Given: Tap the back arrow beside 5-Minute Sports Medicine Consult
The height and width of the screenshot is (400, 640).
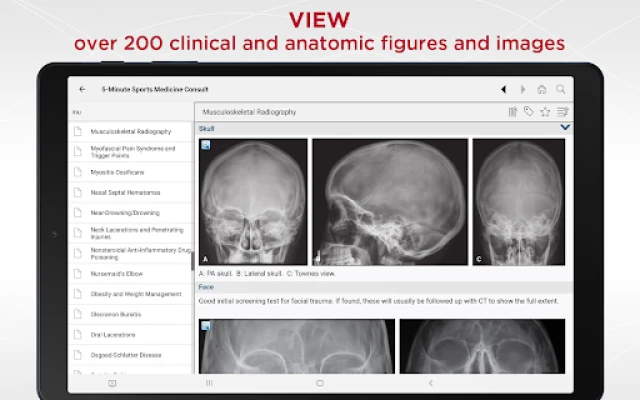Looking at the screenshot, I should tap(82, 89).
